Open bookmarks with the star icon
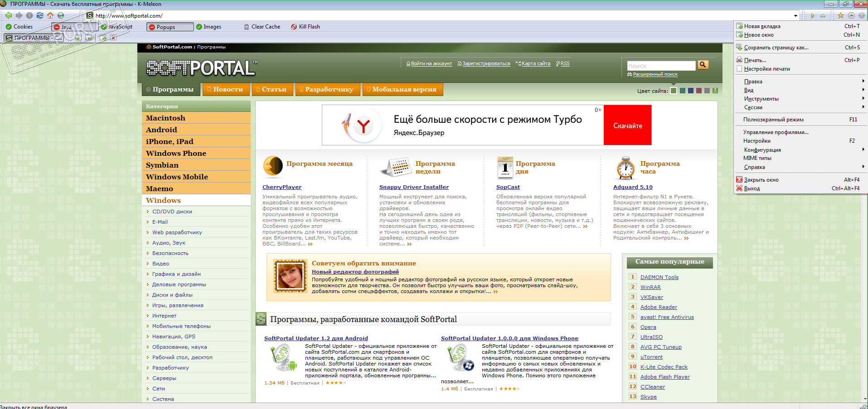The image size is (868, 409). point(841,15)
